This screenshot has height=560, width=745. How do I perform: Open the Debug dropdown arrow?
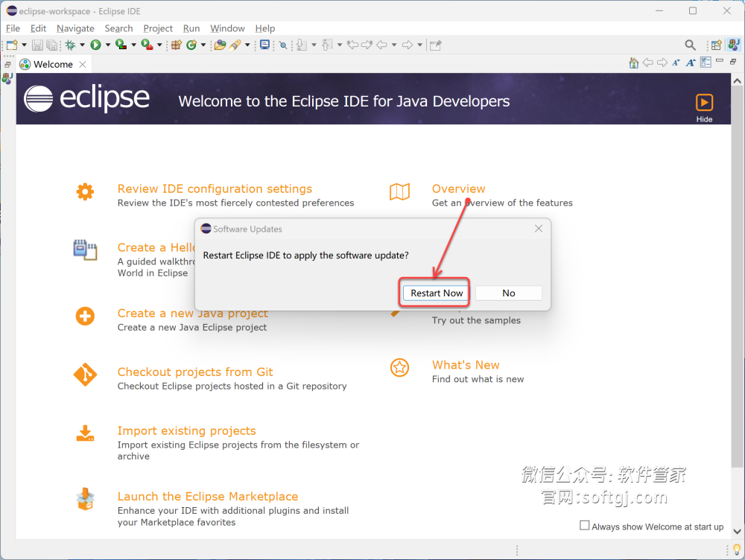click(x=82, y=45)
